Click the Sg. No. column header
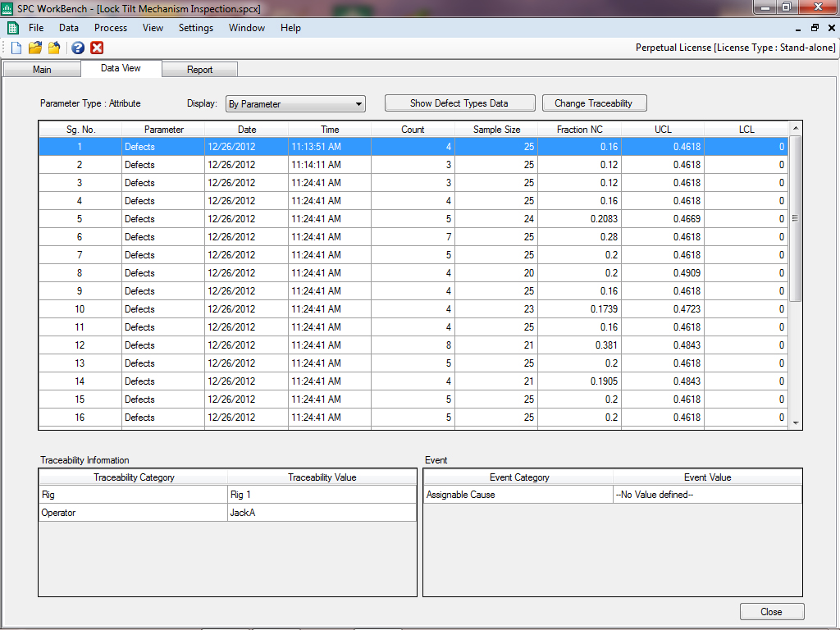Screen dimensions: 840x630 point(81,130)
